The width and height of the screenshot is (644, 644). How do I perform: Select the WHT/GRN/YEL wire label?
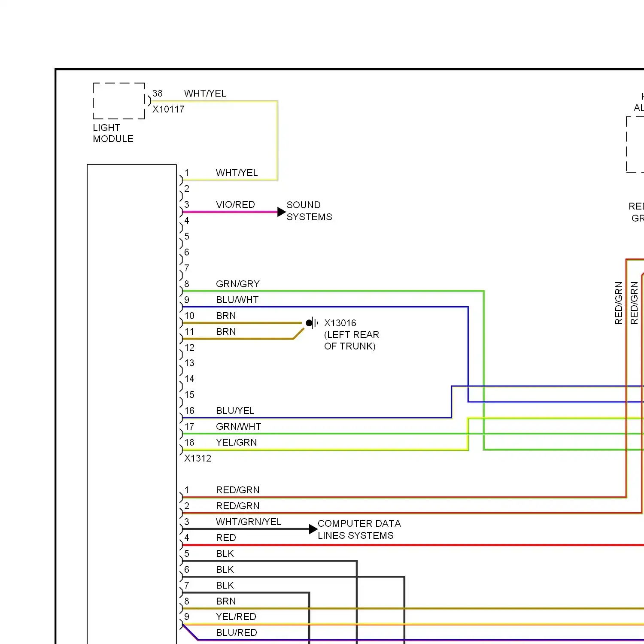(249, 522)
